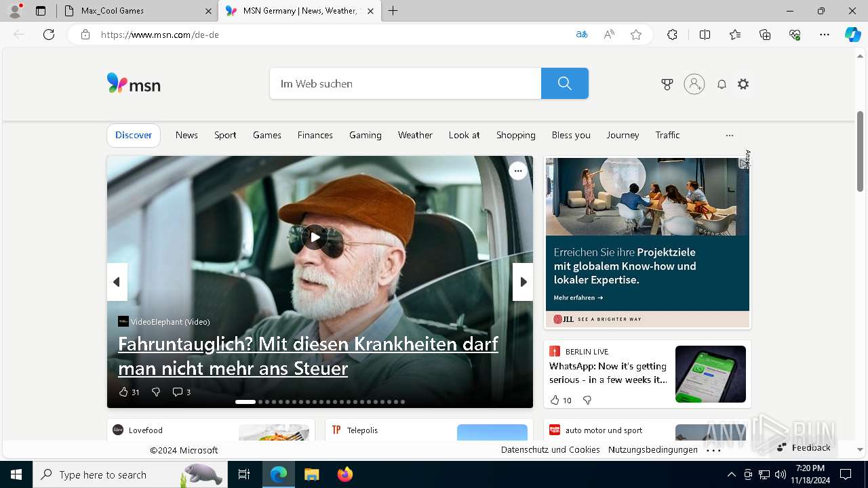Open the browser profile icon
This screenshot has height=488, width=868.
(x=14, y=11)
